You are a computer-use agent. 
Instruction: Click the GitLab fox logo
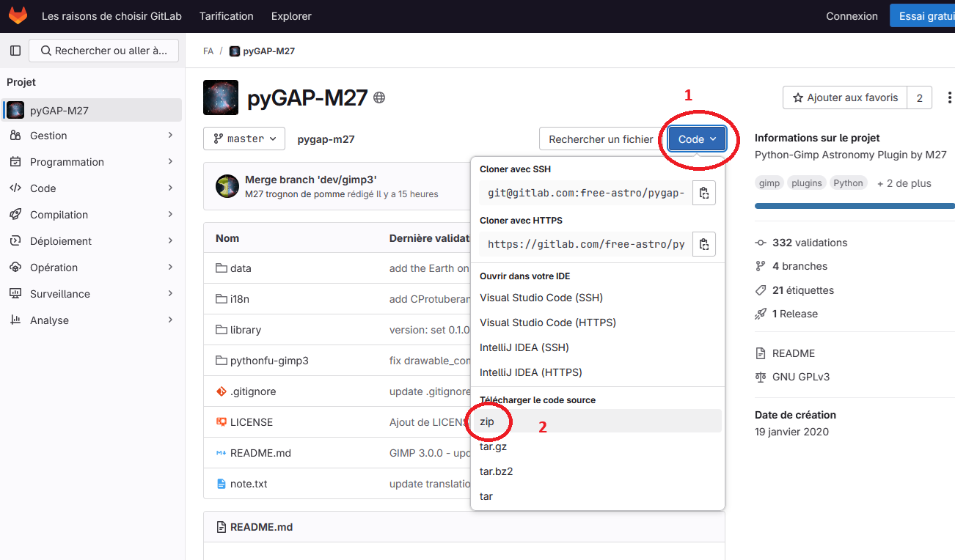(18, 15)
